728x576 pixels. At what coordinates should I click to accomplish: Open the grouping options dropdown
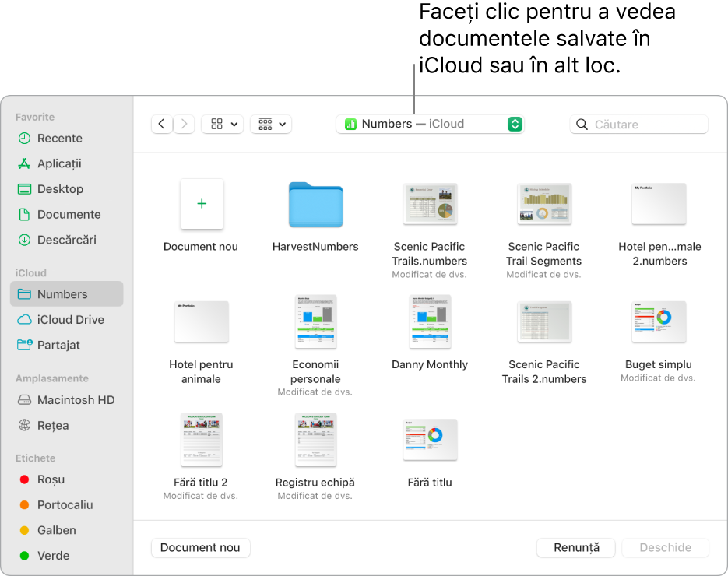click(271, 124)
